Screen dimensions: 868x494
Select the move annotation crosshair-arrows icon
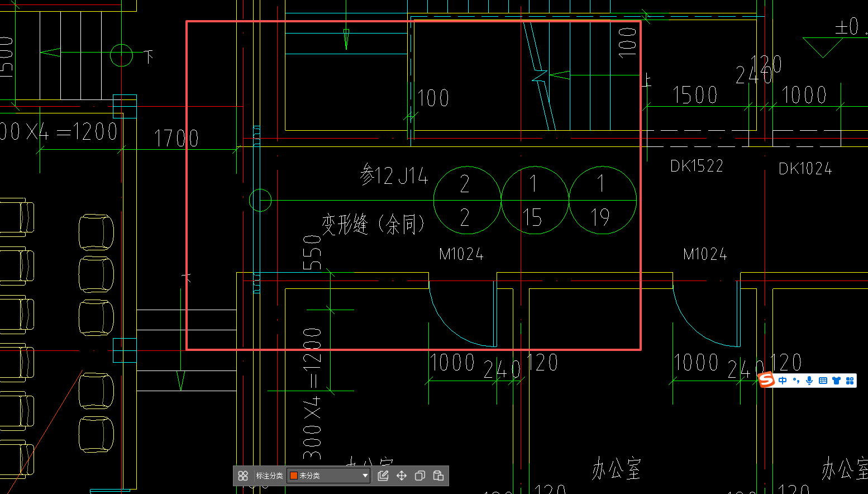401,476
